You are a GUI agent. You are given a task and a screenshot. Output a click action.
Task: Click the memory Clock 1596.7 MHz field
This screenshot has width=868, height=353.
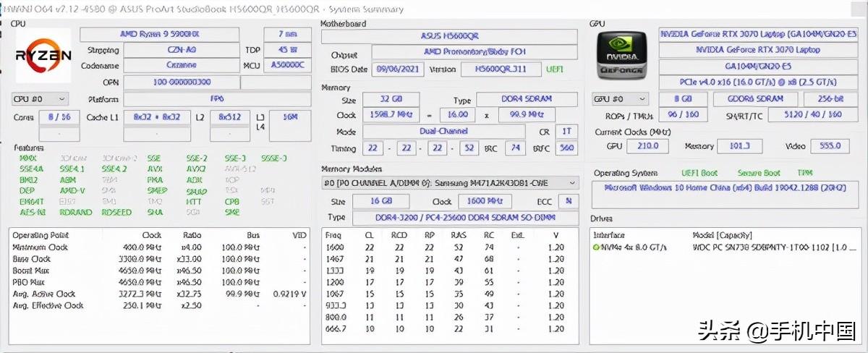tap(390, 115)
